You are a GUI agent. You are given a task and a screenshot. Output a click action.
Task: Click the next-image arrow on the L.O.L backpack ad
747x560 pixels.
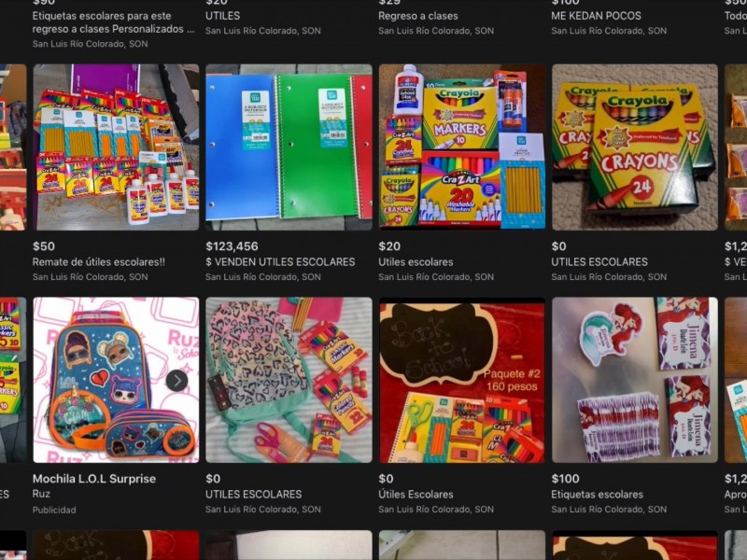(x=176, y=381)
